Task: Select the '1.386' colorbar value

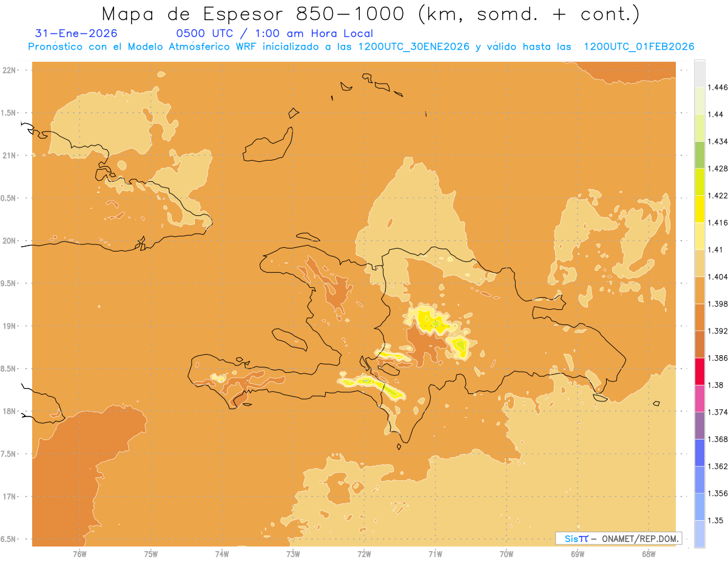Action: tap(719, 358)
